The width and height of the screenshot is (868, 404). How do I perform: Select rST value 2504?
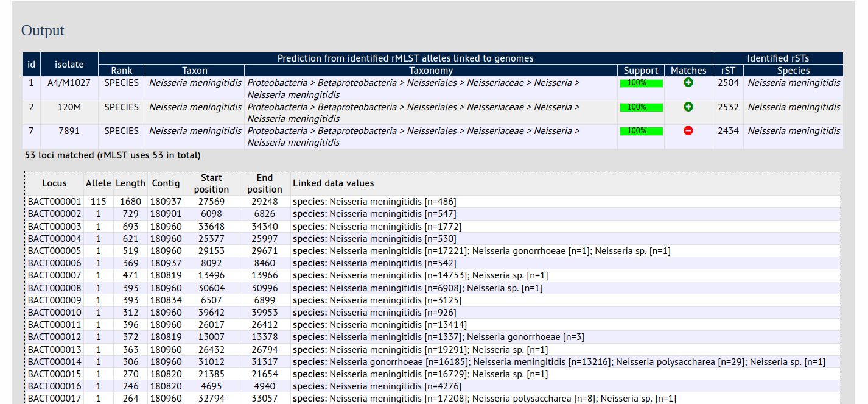point(728,83)
